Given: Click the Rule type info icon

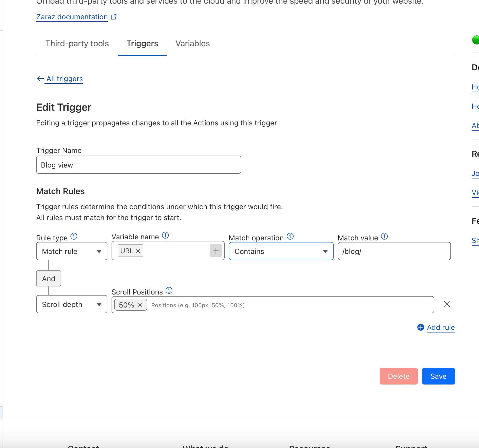Looking at the screenshot, I should coord(74,236).
